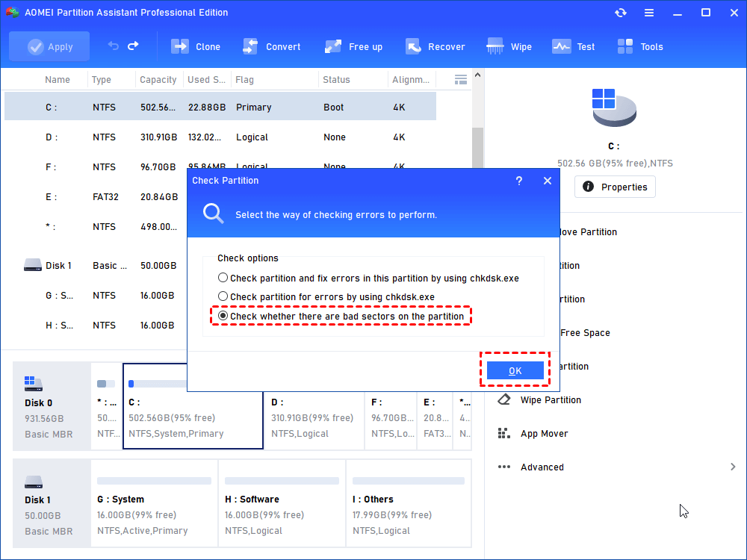
Task: Sort by the Capacity column header
Action: click(158, 80)
